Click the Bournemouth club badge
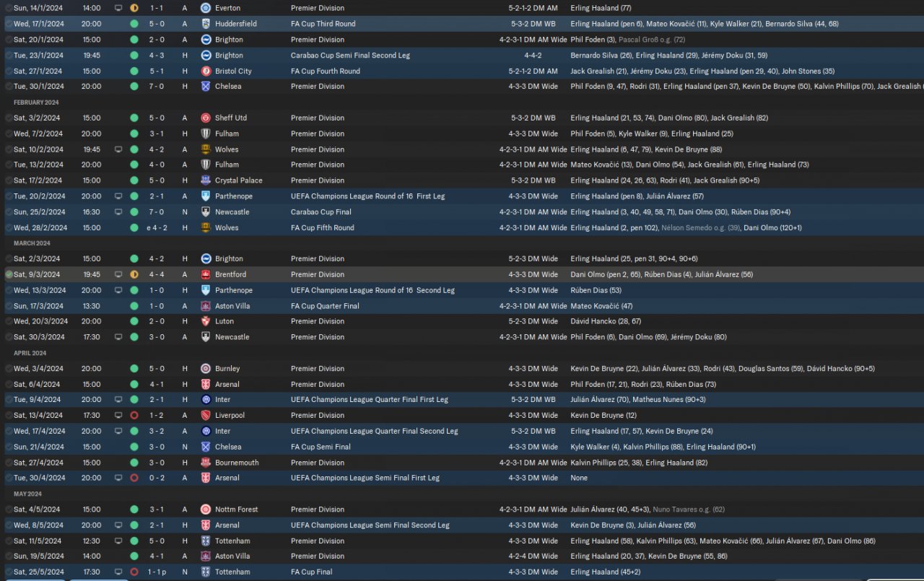Screen dimensions: 924x581 tap(206, 462)
